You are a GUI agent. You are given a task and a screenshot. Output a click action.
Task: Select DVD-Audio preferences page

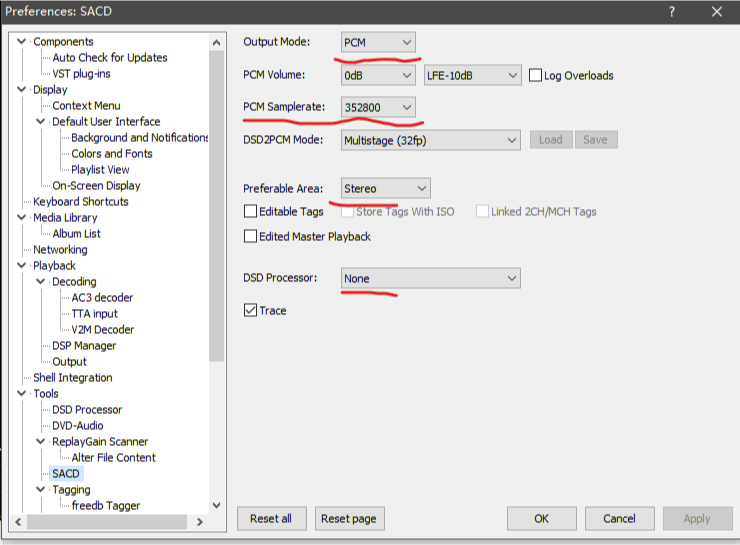(80, 426)
